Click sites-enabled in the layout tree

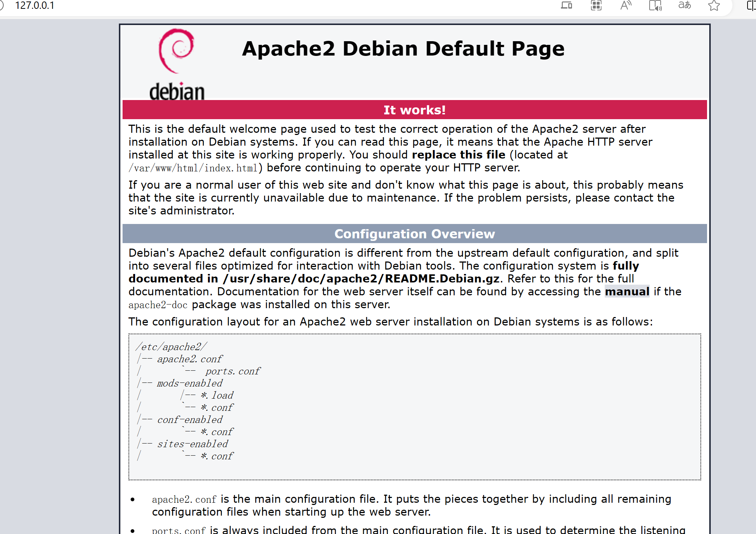coord(192,444)
